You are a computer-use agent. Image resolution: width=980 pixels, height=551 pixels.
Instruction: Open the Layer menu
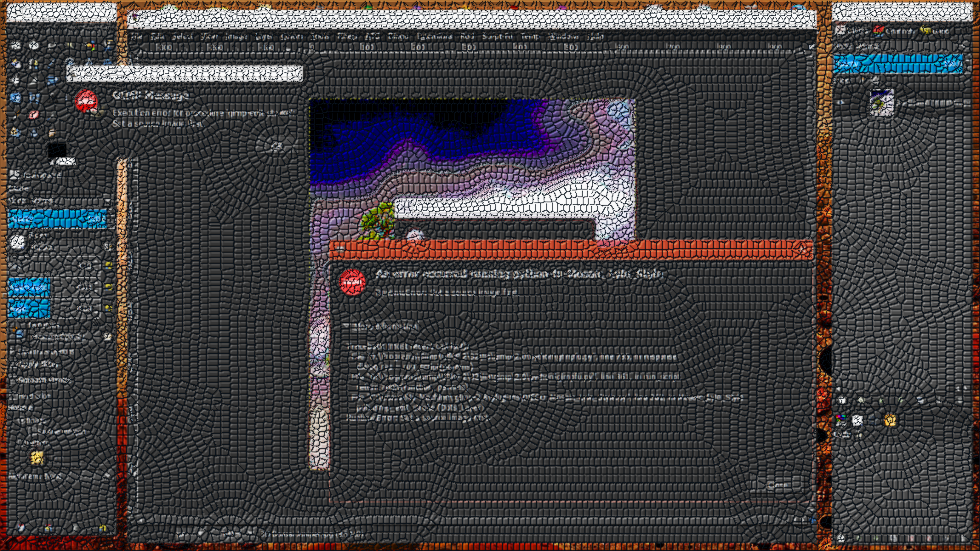264,37
